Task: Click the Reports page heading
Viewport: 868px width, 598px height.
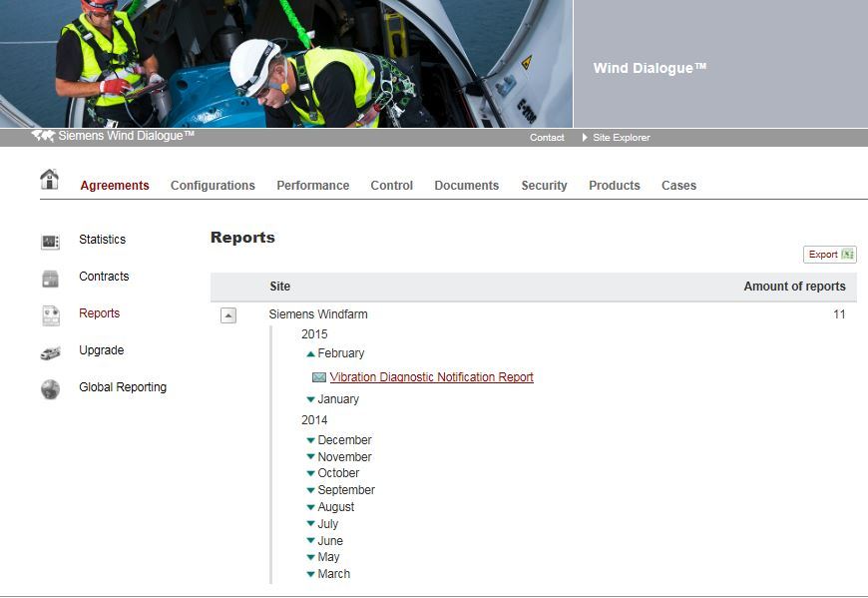Action: point(242,238)
